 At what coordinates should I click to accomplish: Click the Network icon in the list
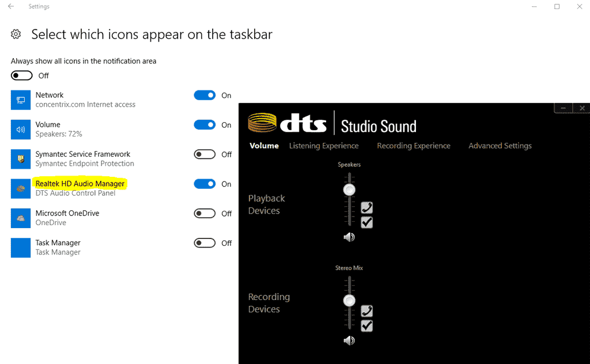tap(20, 99)
